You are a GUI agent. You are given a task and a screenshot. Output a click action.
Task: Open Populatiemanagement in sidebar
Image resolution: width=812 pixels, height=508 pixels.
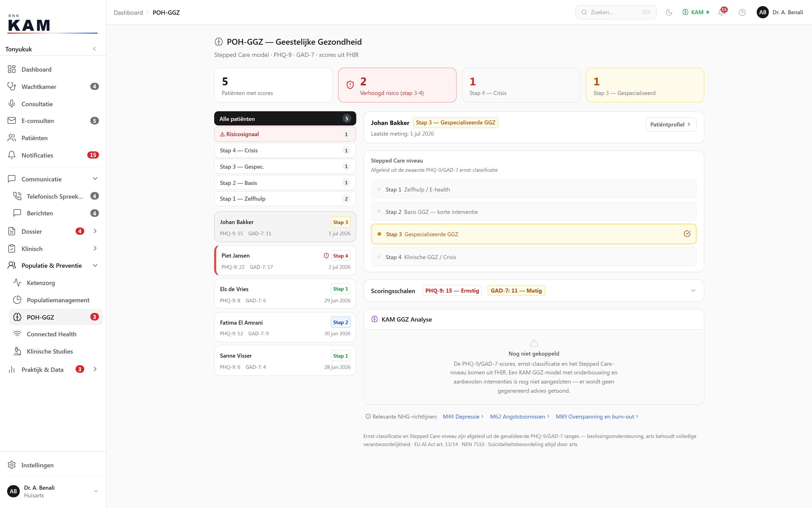coord(56,300)
